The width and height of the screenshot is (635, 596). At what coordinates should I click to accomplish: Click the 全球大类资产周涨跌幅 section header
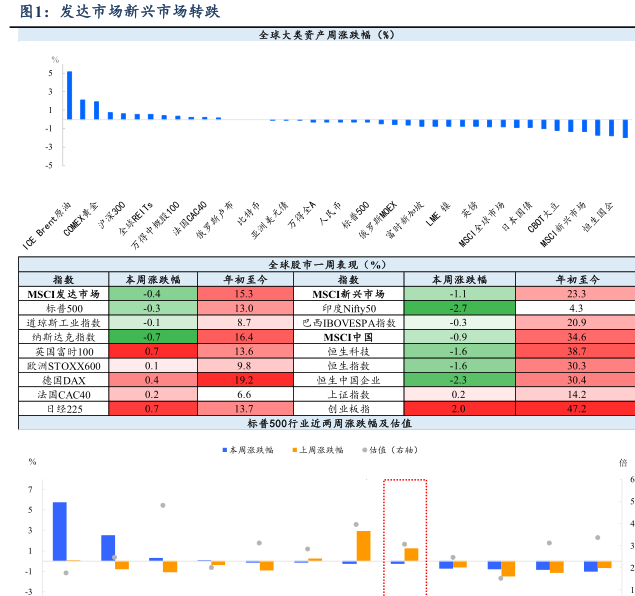tap(326, 35)
